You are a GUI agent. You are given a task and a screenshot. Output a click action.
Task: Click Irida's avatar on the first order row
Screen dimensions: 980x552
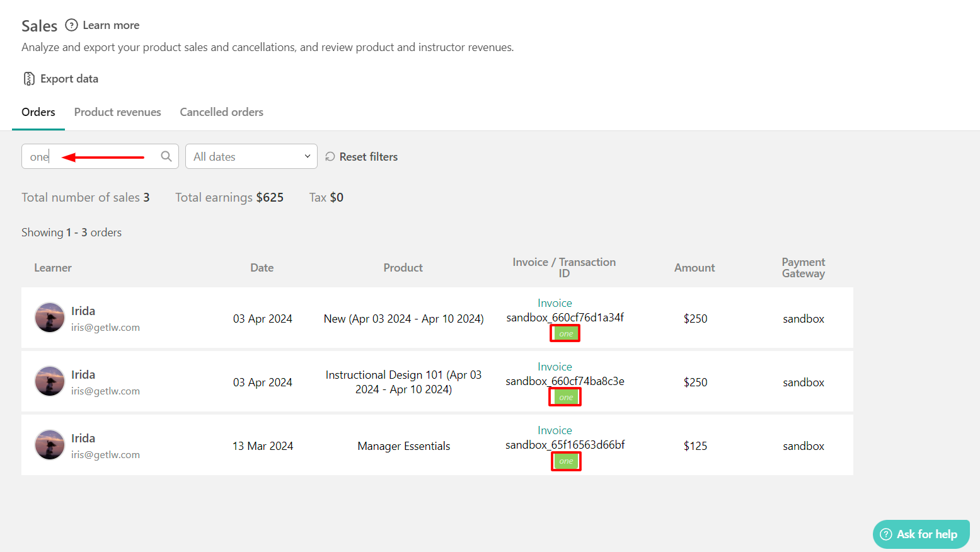point(49,318)
